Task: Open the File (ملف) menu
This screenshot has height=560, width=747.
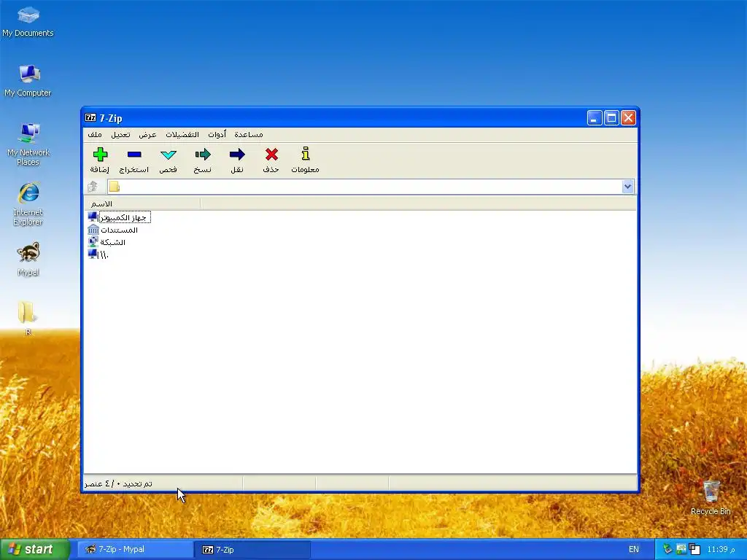Action: coord(95,135)
